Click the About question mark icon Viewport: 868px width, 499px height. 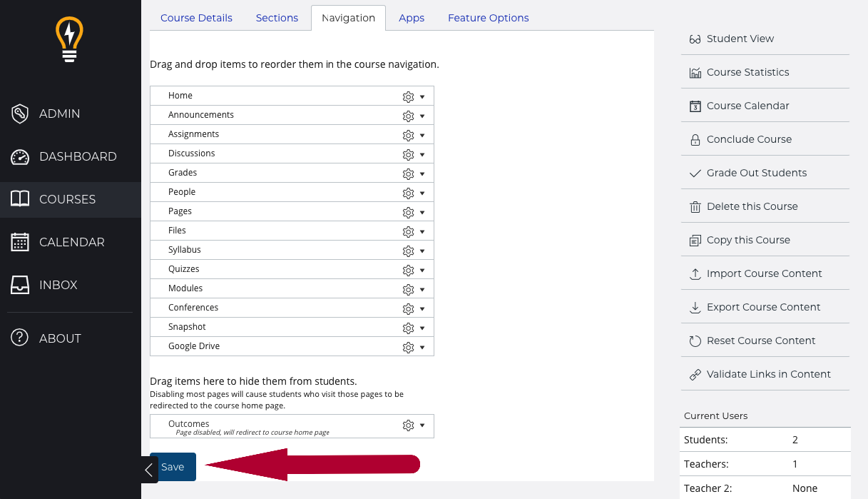20,338
